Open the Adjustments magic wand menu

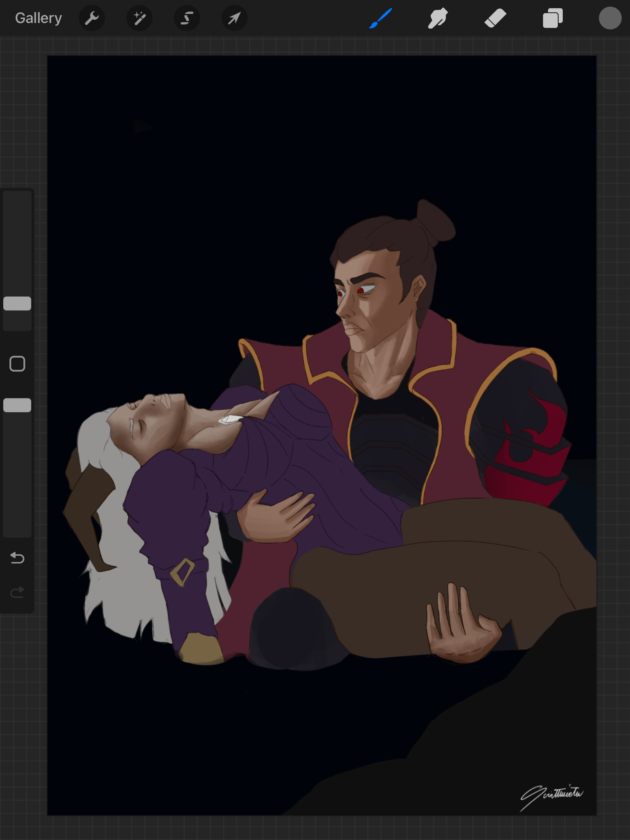pyautogui.click(x=139, y=18)
